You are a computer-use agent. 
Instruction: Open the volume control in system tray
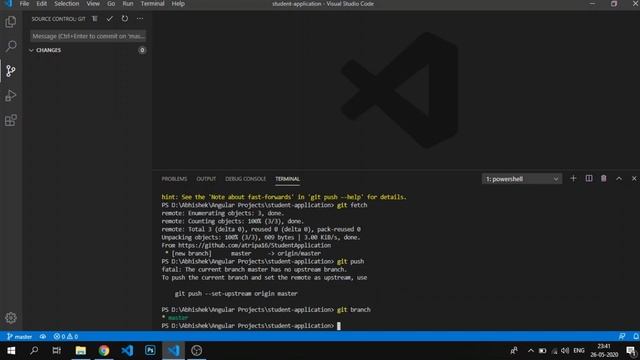coord(565,351)
